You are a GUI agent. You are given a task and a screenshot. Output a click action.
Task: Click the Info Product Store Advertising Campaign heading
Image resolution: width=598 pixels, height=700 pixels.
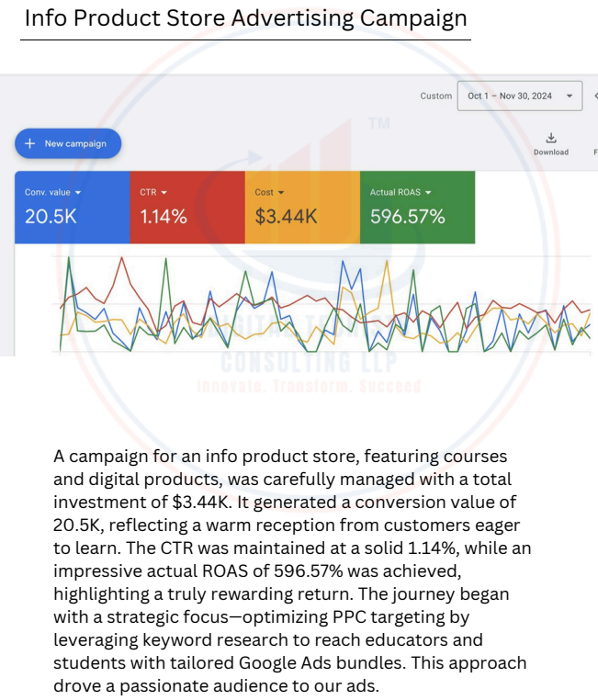245,18
